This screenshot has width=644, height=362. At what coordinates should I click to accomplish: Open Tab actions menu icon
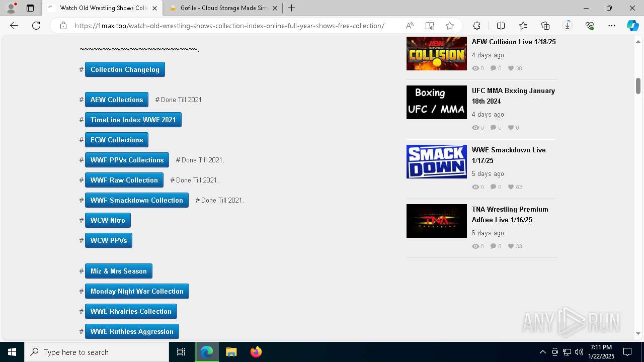tap(30, 8)
